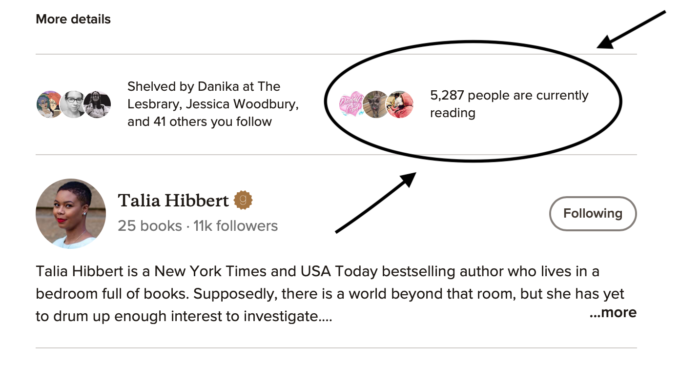Click the glasses avatar in shelved-by group
Screen dimensions: 700x365
[73, 104]
